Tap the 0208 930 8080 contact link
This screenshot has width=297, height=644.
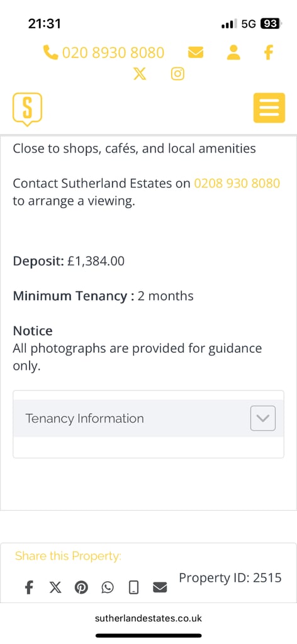(x=237, y=183)
